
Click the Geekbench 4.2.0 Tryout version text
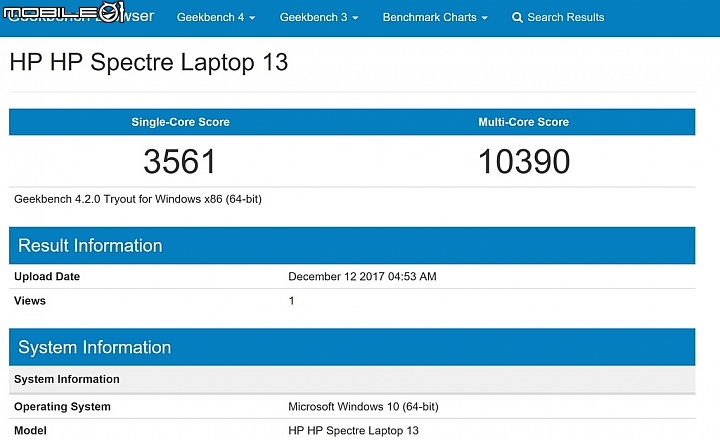[138, 199]
